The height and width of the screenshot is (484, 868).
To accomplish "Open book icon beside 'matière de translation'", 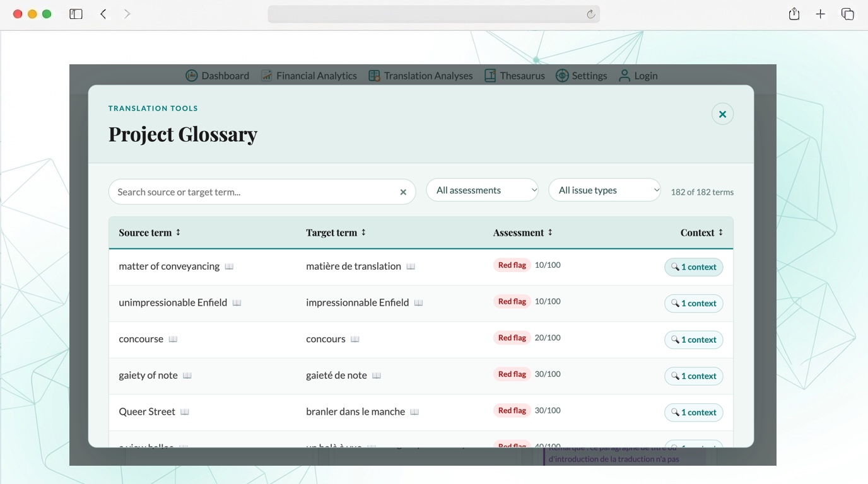I will pos(411,267).
